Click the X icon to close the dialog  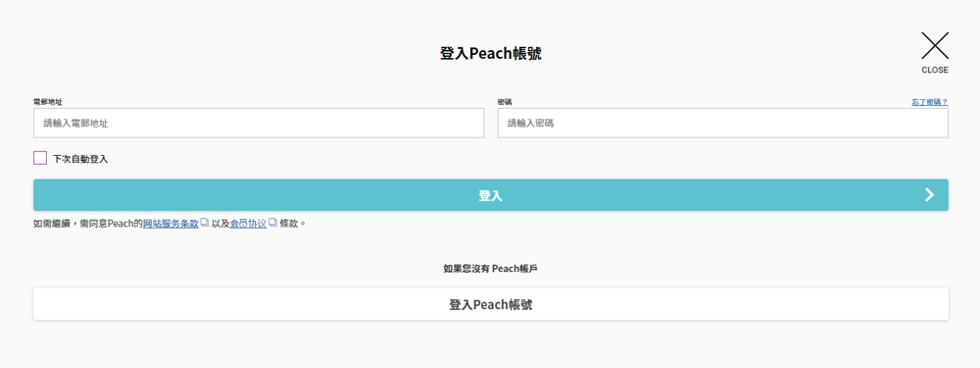click(x=935, y=46)
